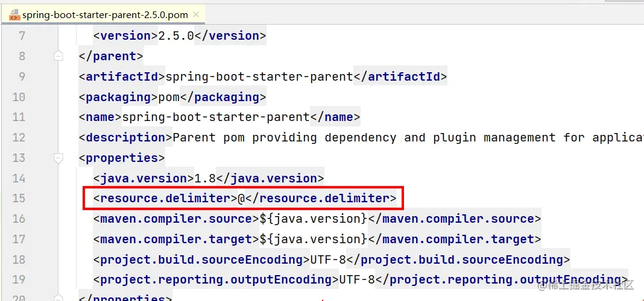Place cursor on version value 2.5.0
This screenshot has height=301, width=644.
pos(176,36)
